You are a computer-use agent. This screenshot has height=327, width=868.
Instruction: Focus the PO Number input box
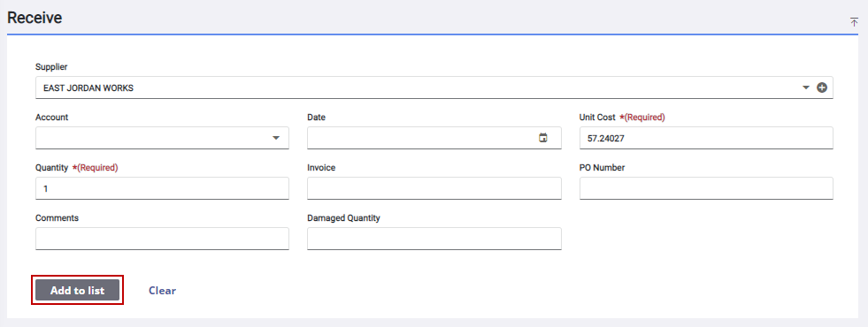click(706, 188)
